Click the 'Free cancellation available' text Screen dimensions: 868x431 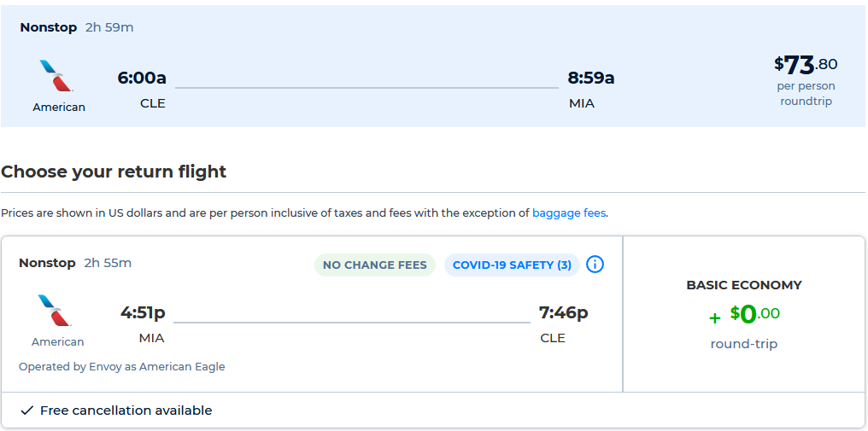pyautogui.click(x=126, y=411)
